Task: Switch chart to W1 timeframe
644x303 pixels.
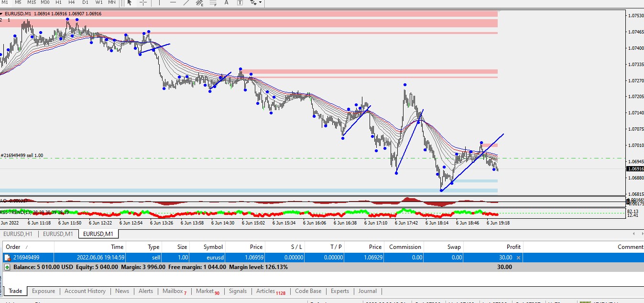Action: (x=98, y=2)
